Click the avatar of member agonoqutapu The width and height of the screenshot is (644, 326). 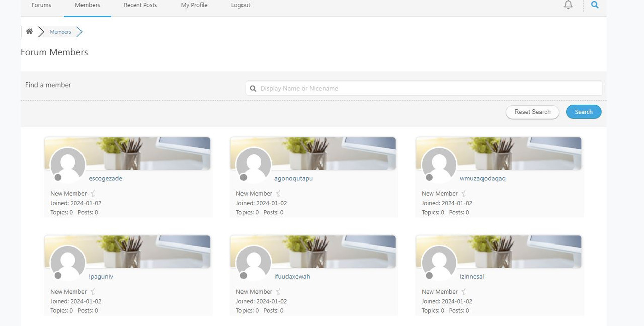click(x=254, y=165)
